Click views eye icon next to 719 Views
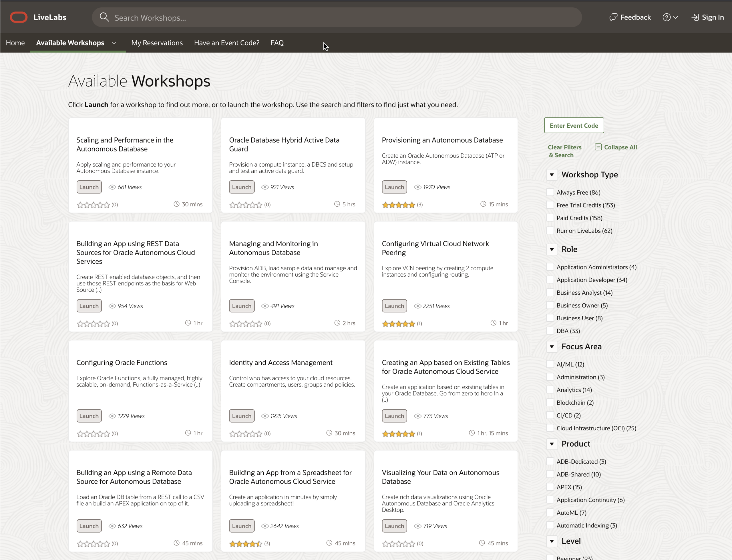732x560 pixels. pyautogui.click(x=418, y=526)
